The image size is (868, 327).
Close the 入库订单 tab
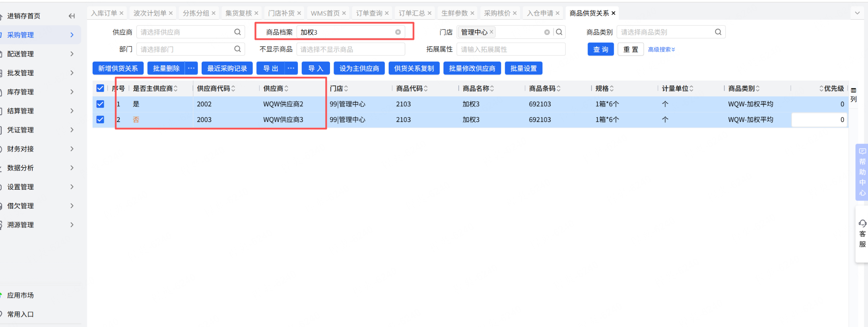pos(122,13)
